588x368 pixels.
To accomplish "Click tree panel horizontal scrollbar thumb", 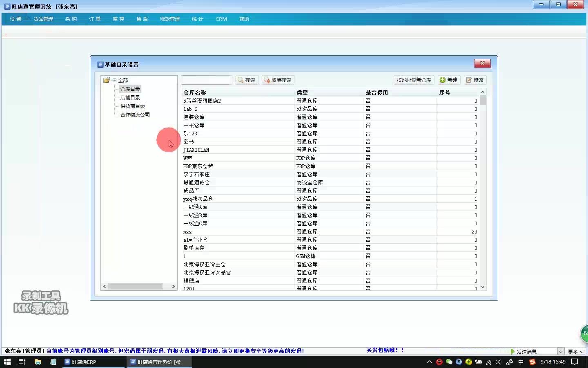I will pos(135,287).
